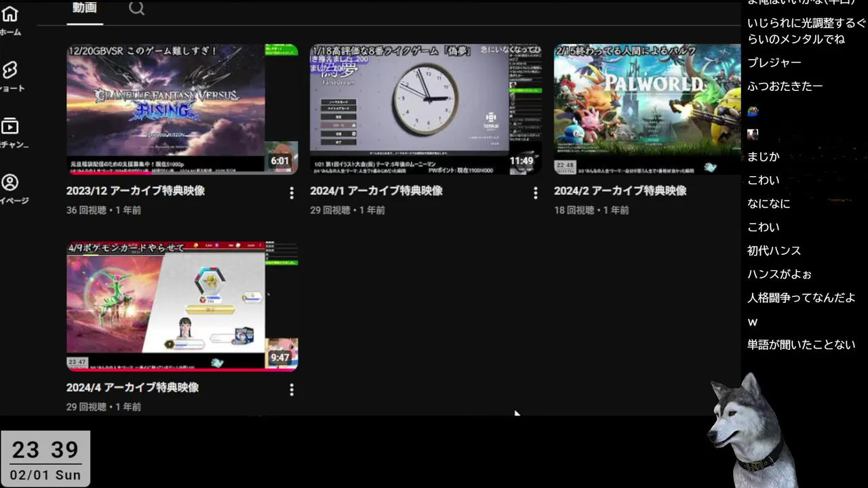This screenshot has width=868, height=488.
Task: Play the Palworld video thumbnail
Action: coord(647,109)
